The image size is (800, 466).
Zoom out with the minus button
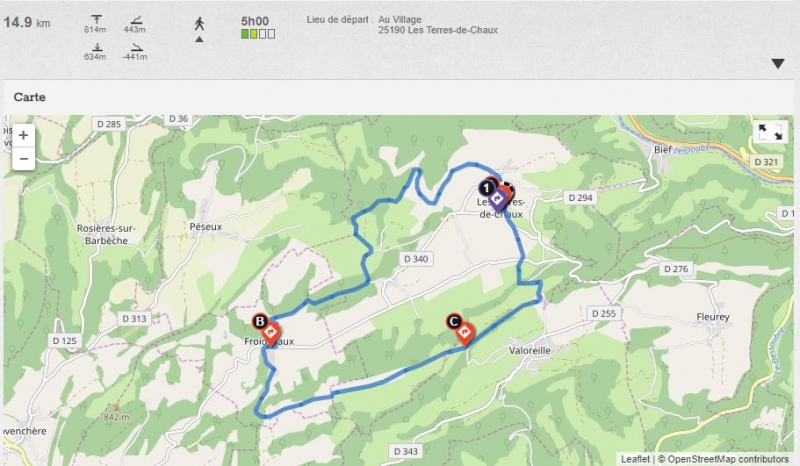click(23, 159)
